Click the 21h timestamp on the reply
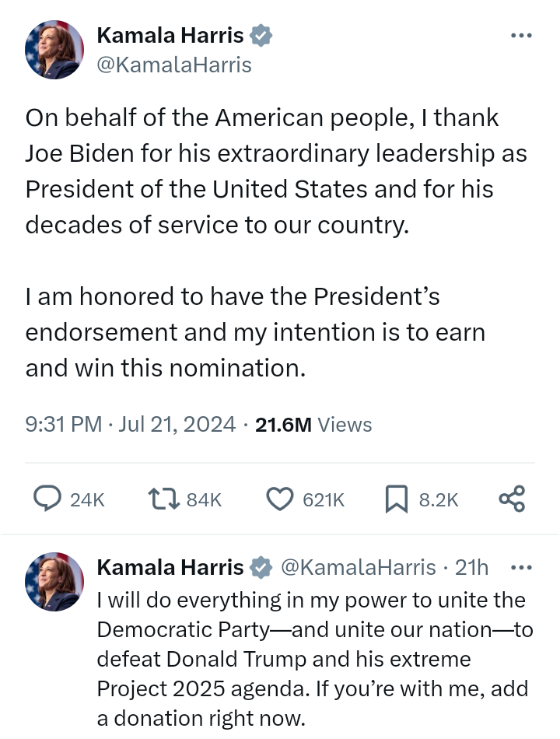 pyautogui.click(x=471, y=568)
